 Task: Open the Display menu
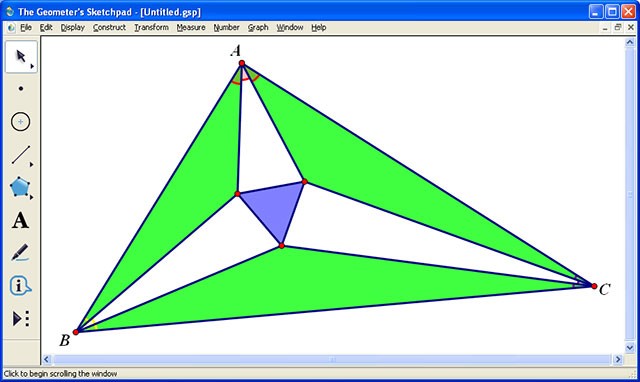point(73,27)
